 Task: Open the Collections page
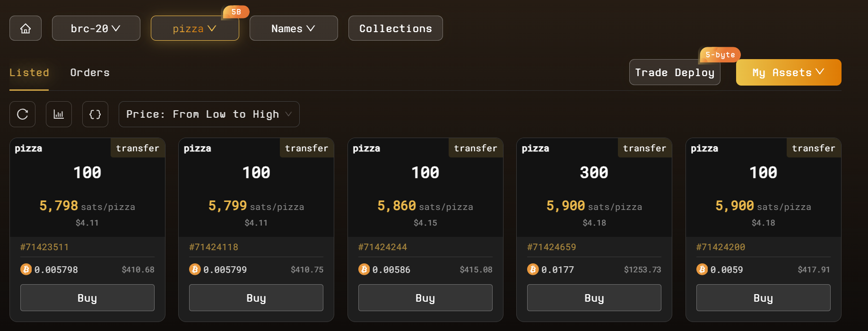(395, 28)
